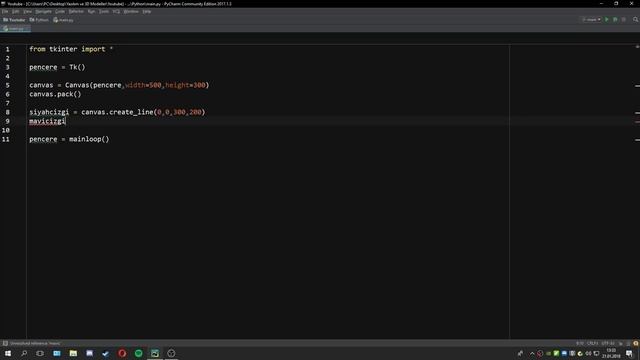Screen dimensions: 640x360
Task: Click 'Unresolved reference' status bar message
Action: [x=35, y=343]
